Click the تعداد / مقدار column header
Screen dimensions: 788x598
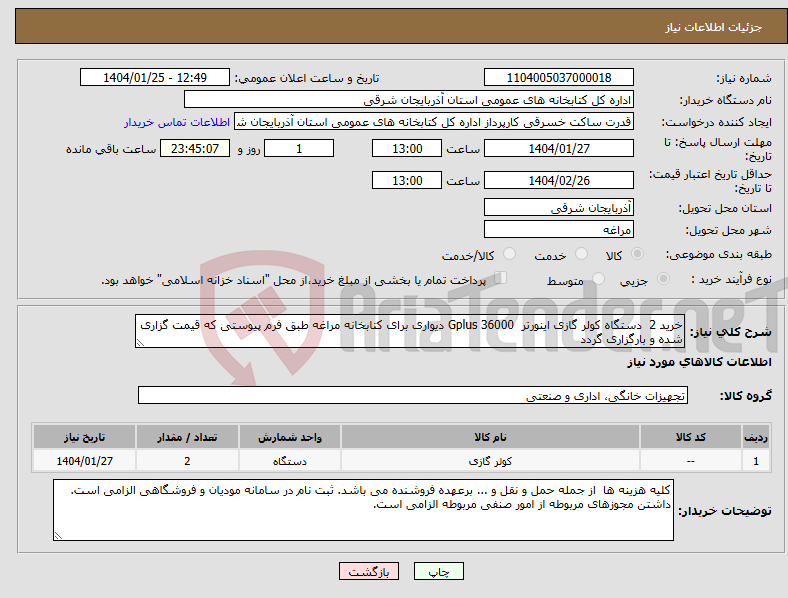click(x=187, y=437)
